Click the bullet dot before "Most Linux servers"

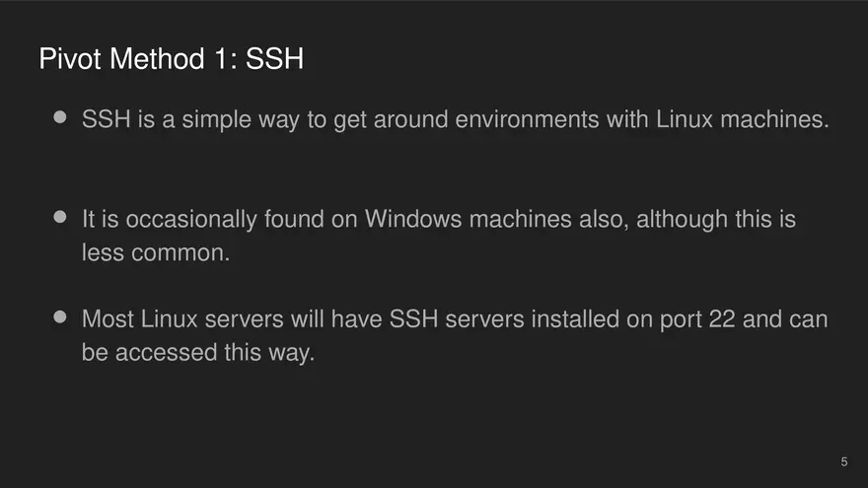point(60,317)
